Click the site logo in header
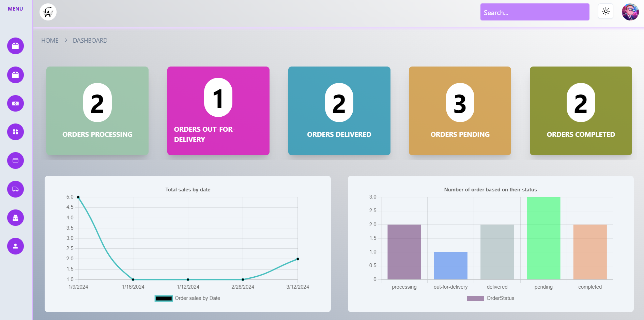The image size is (644, 320). click(48, 12)
